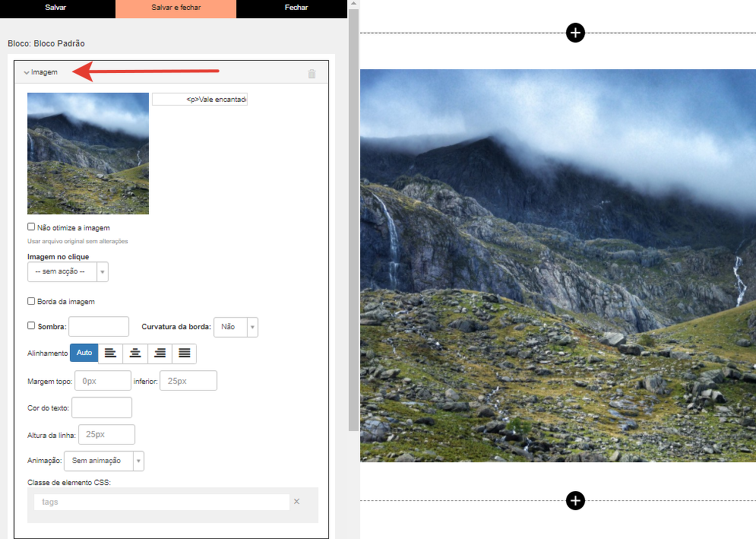Collapse the Imagem section header
The width and height of the screenshot is (756, 539).
pyautogui.click(x=41, y=72)
